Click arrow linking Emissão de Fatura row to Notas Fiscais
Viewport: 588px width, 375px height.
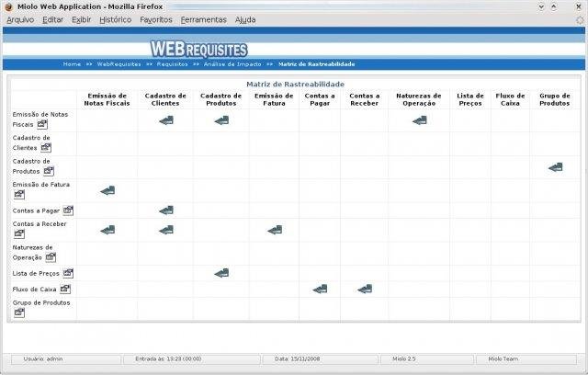(x=107, y=190)
